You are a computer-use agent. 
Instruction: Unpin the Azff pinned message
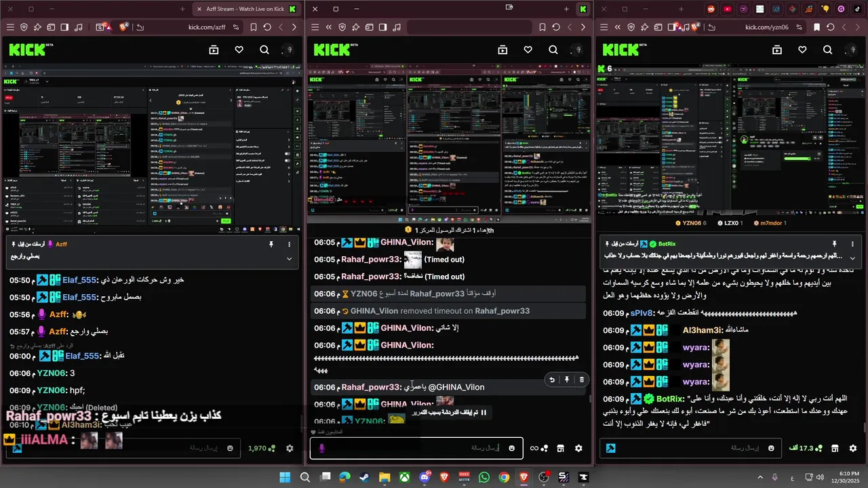coord(271,244)
